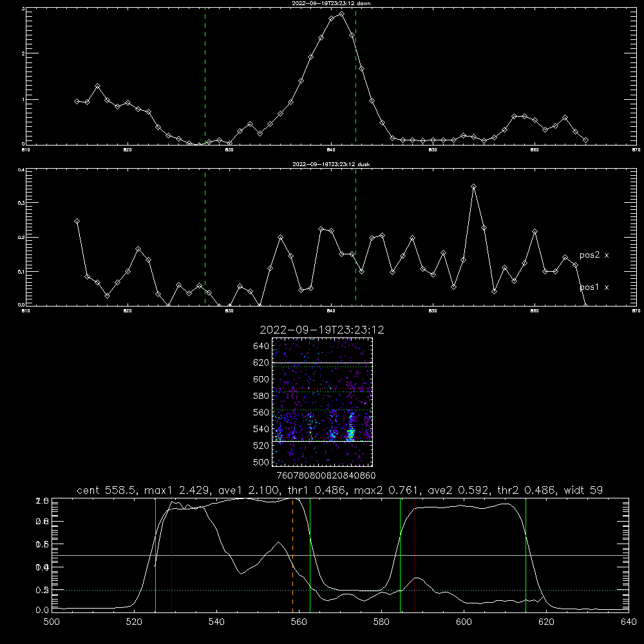Click the '500' label on the image y-axis
This screenshot has height=644, width=644.
(x=261, y=462)
